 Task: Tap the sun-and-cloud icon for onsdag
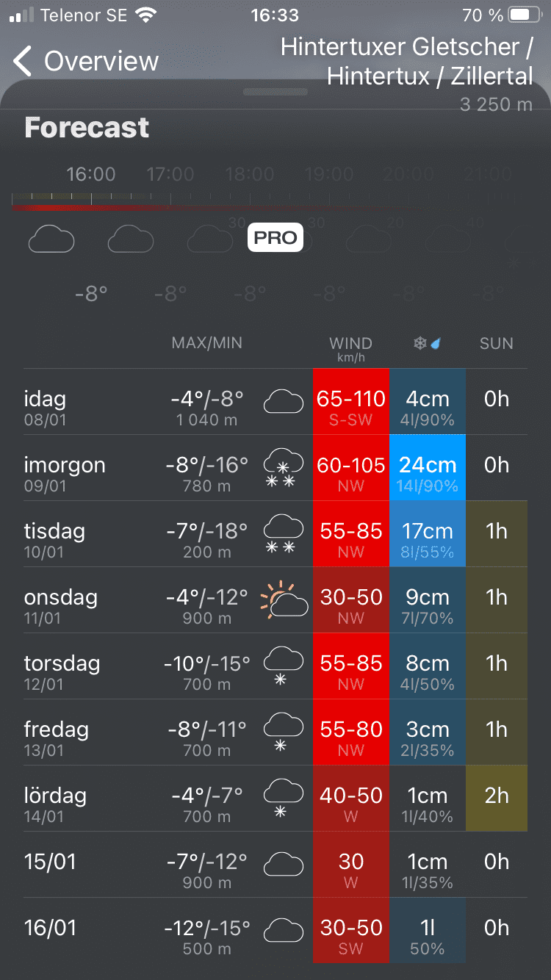tap(284, 600)
